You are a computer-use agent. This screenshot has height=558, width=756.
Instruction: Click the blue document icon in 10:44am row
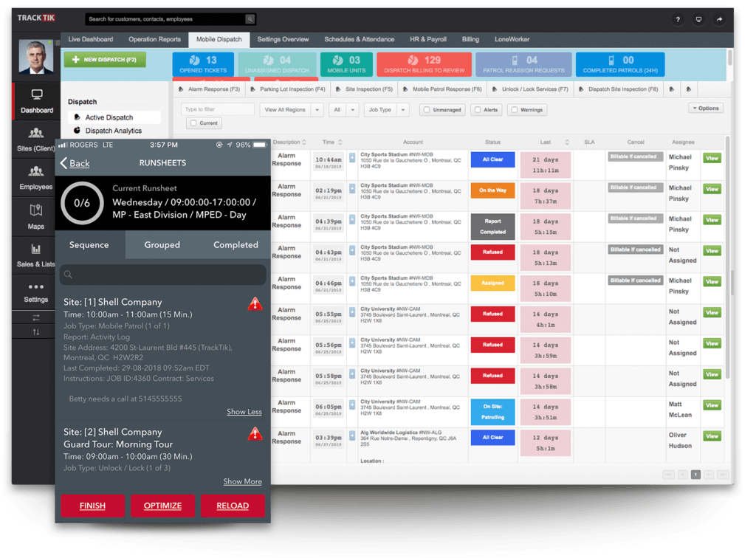[352, 157]
